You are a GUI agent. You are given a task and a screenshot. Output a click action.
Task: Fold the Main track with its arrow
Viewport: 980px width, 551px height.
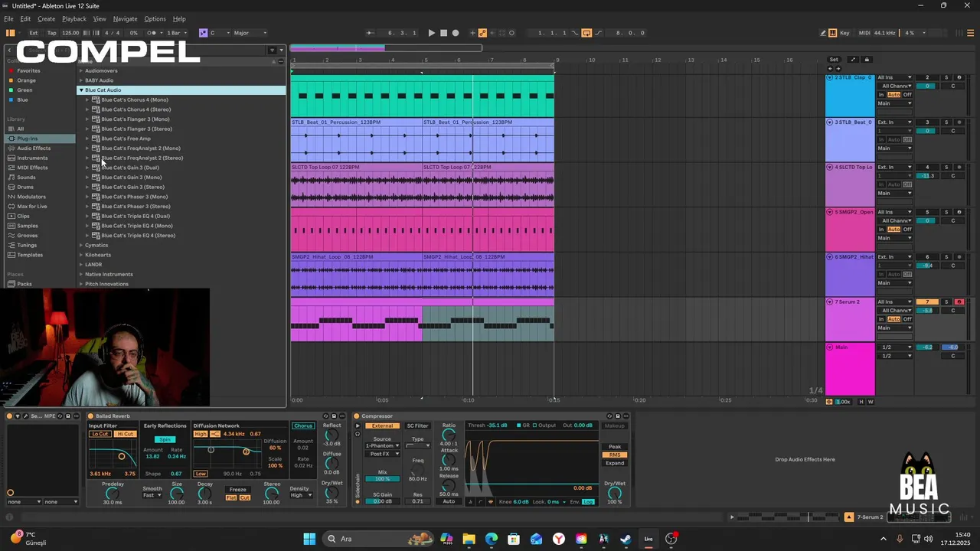point(830,347)
